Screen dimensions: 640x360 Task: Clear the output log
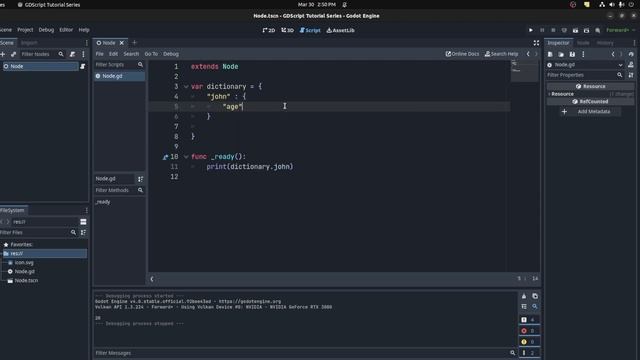click(x=524, y=296)
